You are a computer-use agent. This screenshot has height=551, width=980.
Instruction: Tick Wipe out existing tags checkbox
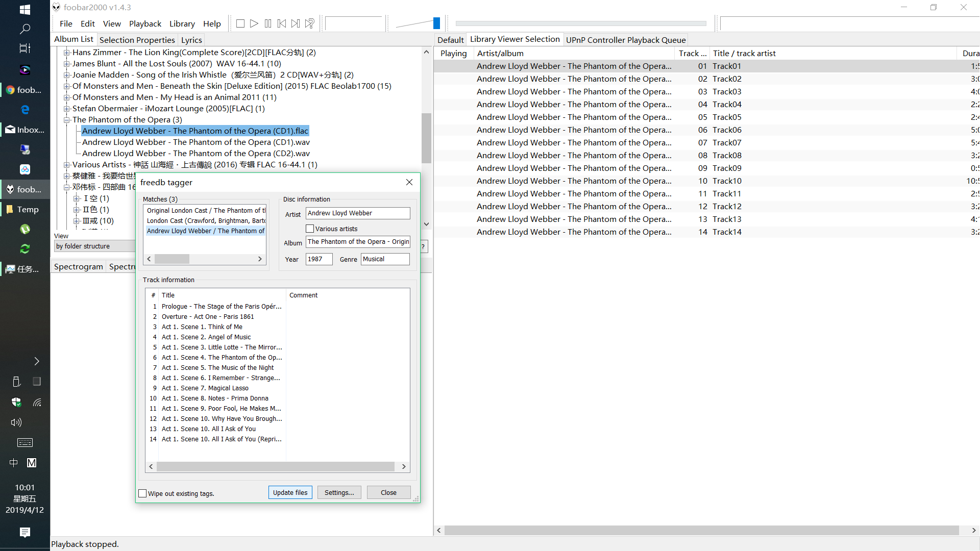tap(143, 493)
